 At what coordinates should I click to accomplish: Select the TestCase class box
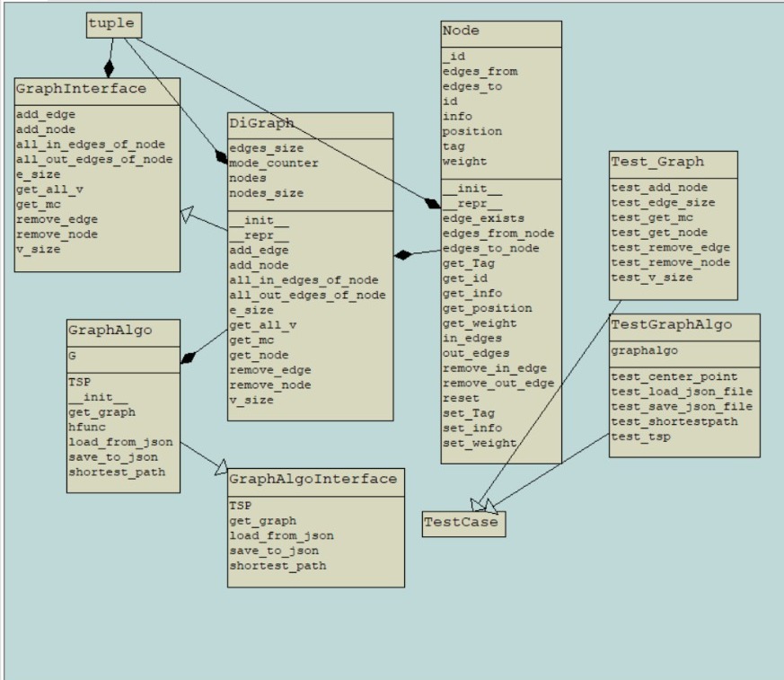point(463,519)
